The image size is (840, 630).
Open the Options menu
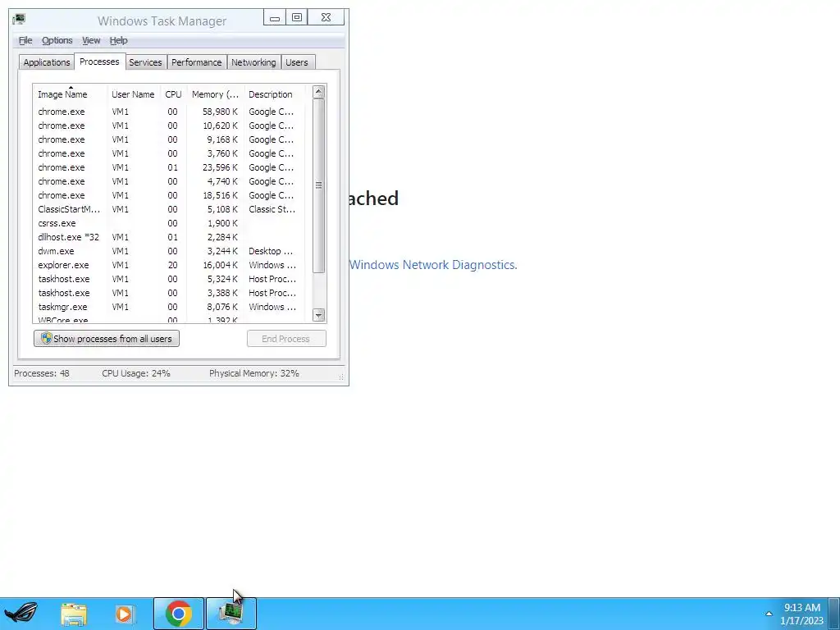(x=57, y=41)
